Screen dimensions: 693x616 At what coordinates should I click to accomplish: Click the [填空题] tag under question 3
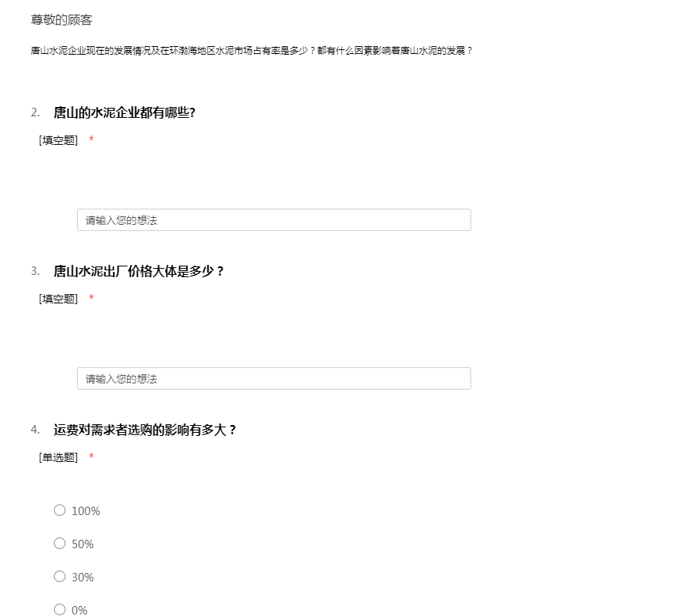click(x=59, y=299)
